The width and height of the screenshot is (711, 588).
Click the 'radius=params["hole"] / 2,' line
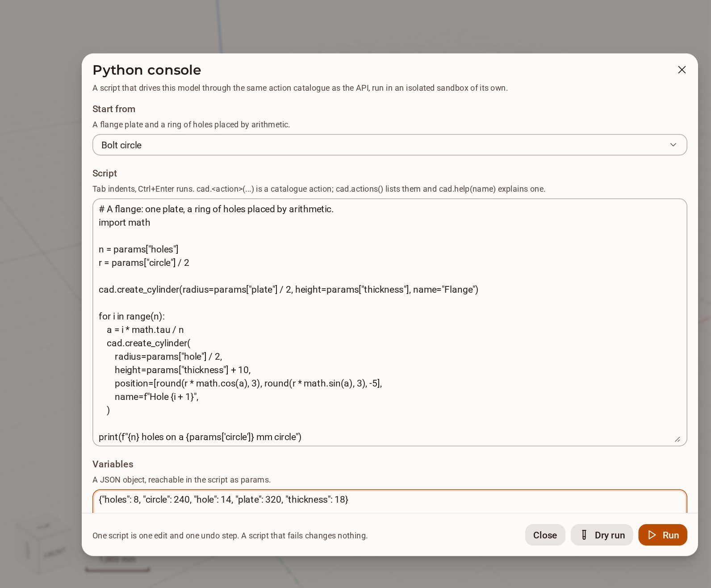(x=168, y=357)
